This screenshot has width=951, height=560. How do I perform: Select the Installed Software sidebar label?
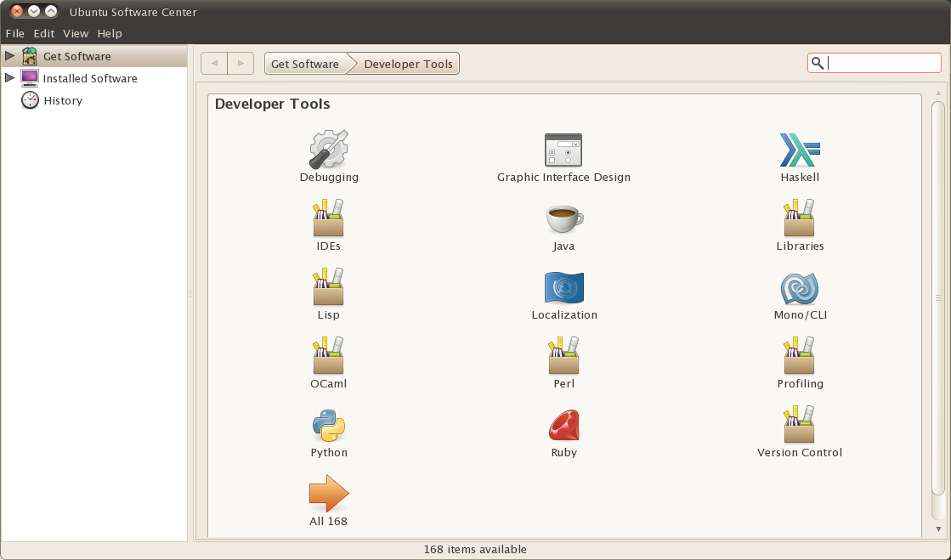point(90,78)
